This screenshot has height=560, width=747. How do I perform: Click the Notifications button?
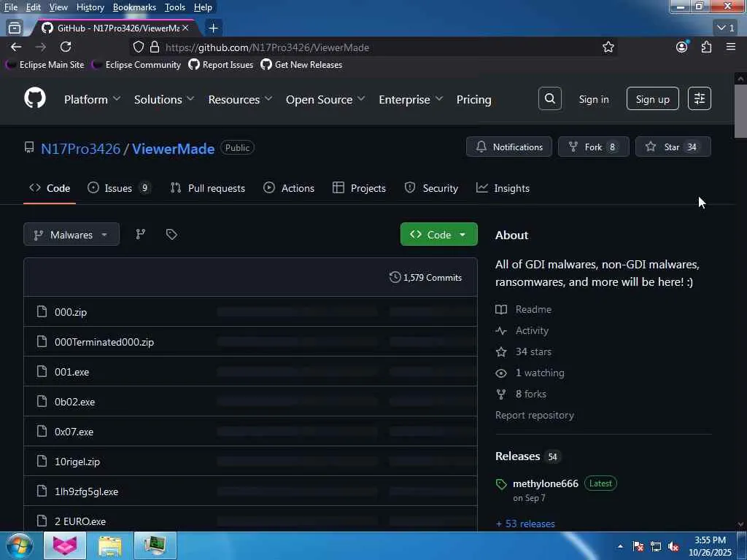(508, 147)
